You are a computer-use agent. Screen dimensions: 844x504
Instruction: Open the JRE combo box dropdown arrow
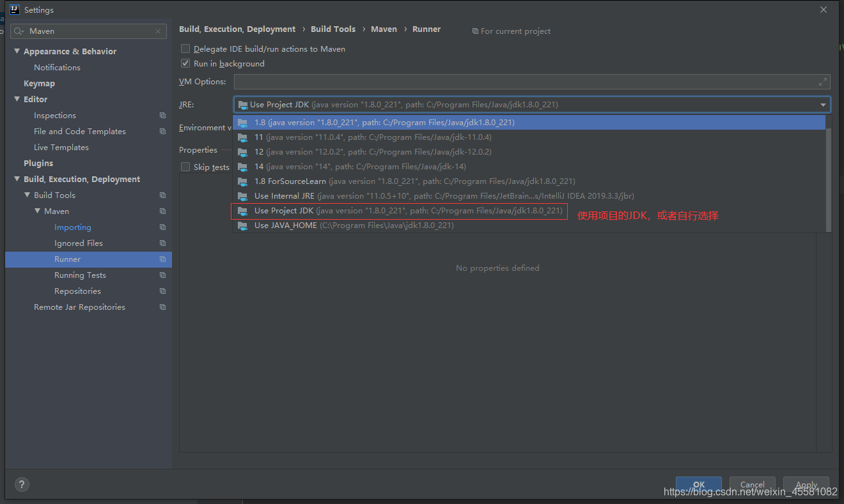[823, 105]
